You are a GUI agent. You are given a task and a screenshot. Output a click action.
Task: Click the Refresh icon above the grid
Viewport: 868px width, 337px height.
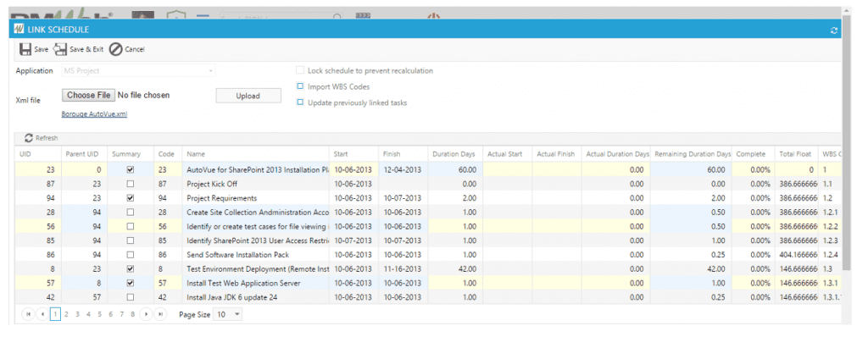point(29,138)
